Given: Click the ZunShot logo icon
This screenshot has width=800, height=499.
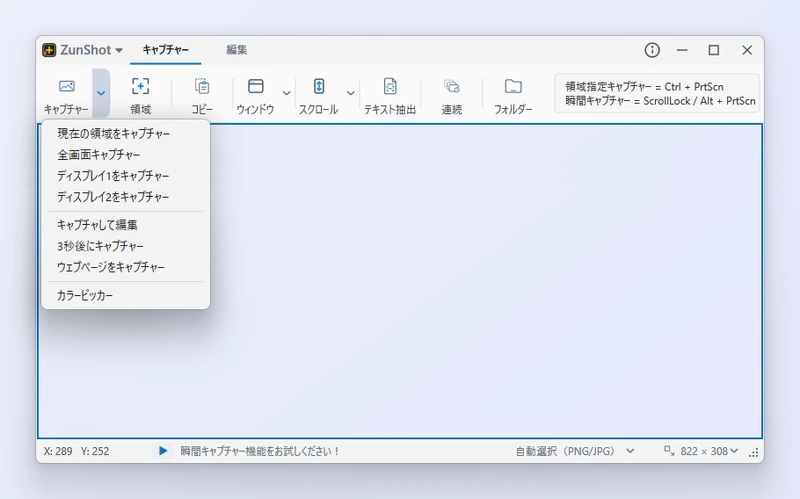Looking at the screenshot, I should point(49,50).
